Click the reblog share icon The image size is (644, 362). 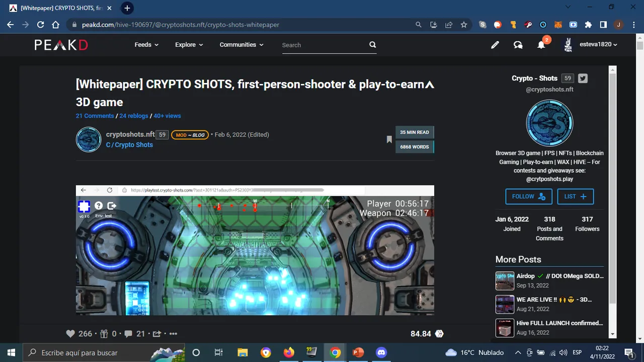click(x=157, y=333)
